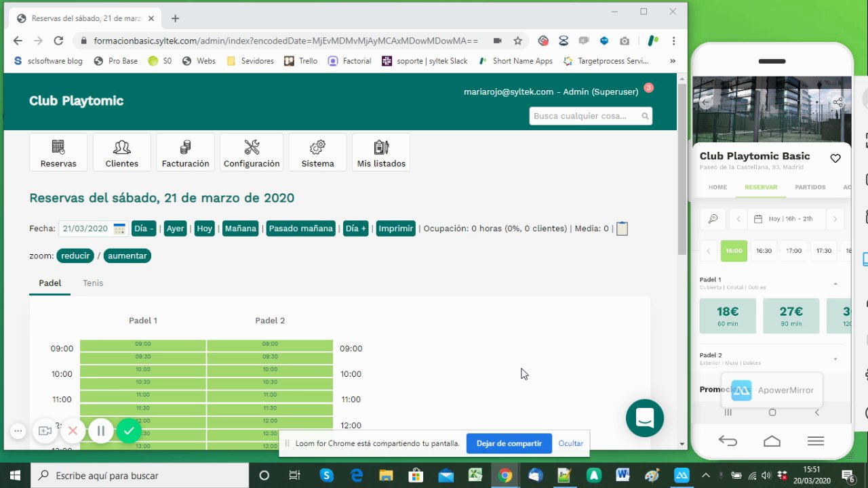This screenshot has width=868, height=488.
Task: Toggle the Loom camera button
Action: (x=45, y=430)
